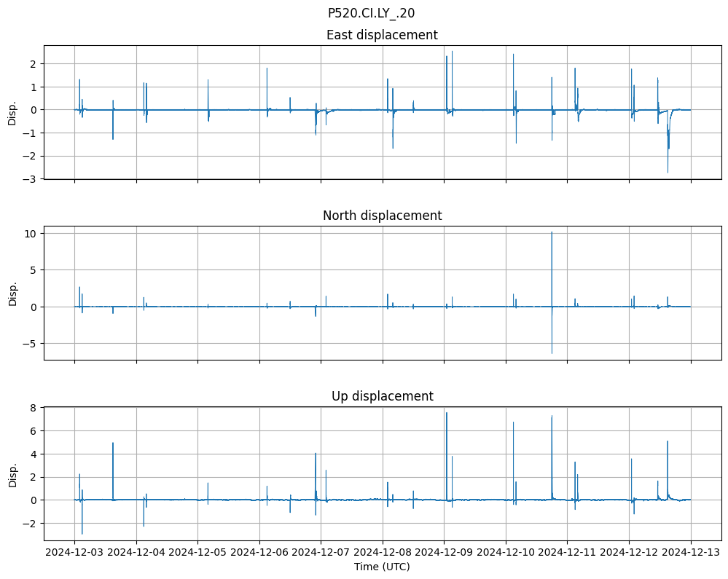The height and width of the screenshot is (579, 728).
Task: Click the 'North displacement' subplot title
Action: click(382, 216)
